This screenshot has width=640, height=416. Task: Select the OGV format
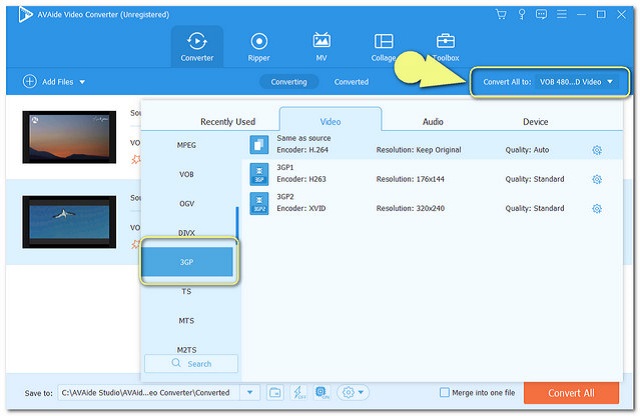[186, 204]
